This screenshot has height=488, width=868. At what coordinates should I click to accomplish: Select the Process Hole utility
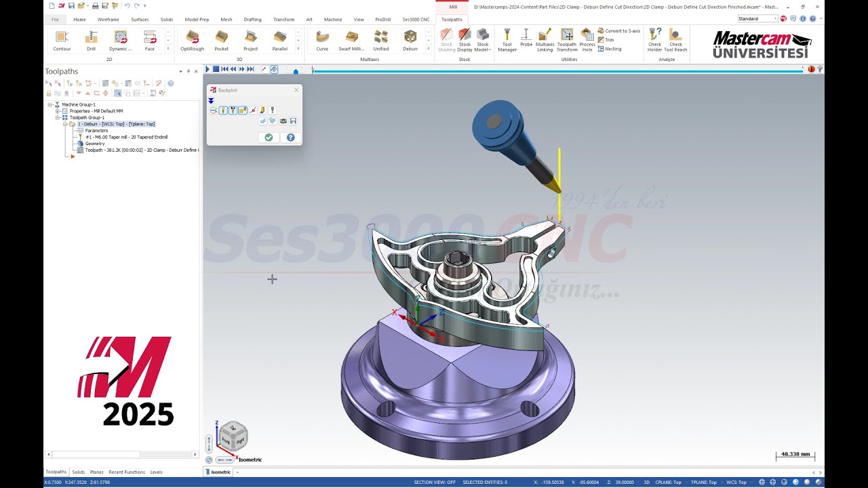[587, 40]
